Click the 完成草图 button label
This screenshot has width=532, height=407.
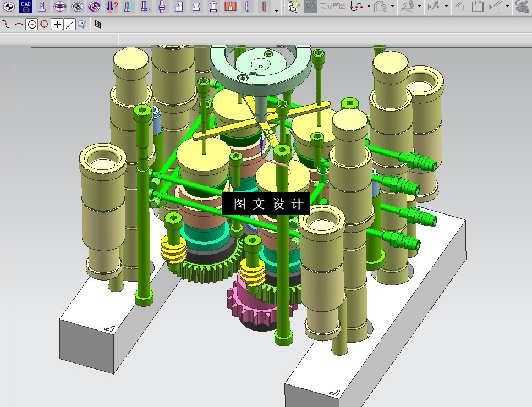pyautogui.click(x=332, y=7)
